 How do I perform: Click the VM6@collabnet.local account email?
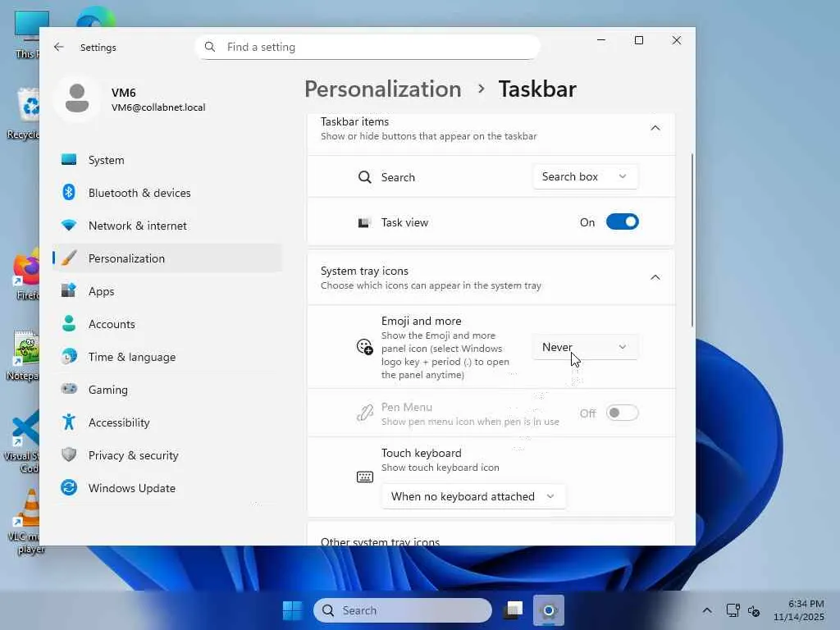point(158,107)
